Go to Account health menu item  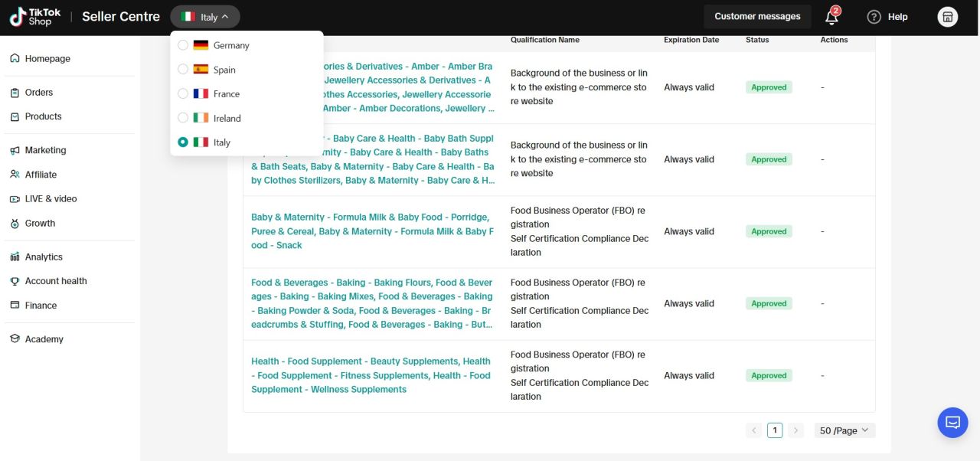(x=56, y=281)
